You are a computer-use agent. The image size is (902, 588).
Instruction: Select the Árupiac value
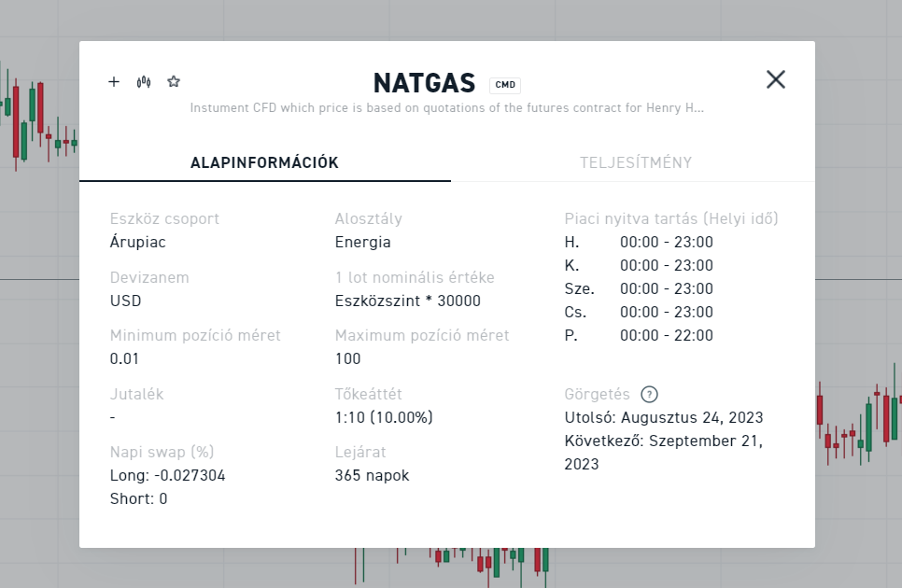click(137, 242)
